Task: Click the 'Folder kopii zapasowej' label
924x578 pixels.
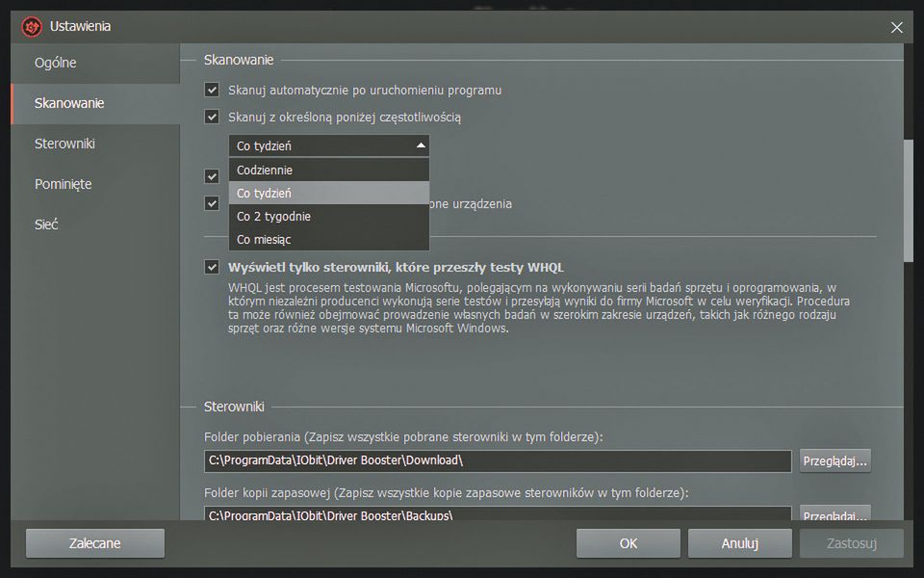Action: pyautogui.click(x=446, y=492)
